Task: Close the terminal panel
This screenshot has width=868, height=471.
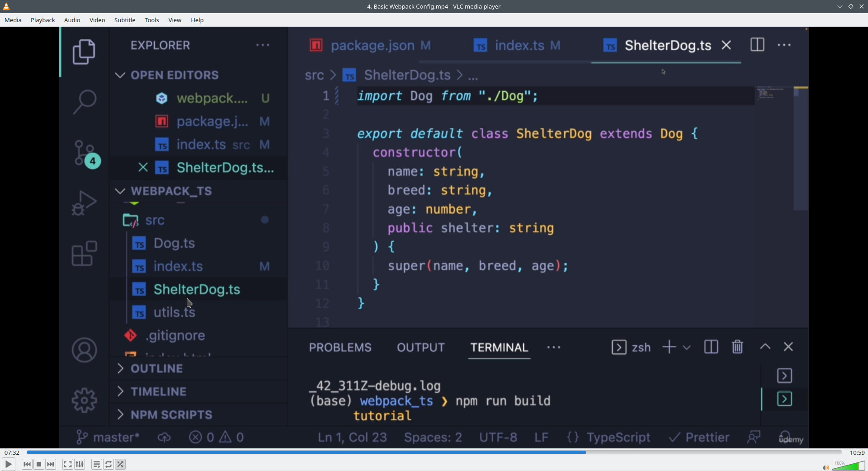Action: coord(788,347)
